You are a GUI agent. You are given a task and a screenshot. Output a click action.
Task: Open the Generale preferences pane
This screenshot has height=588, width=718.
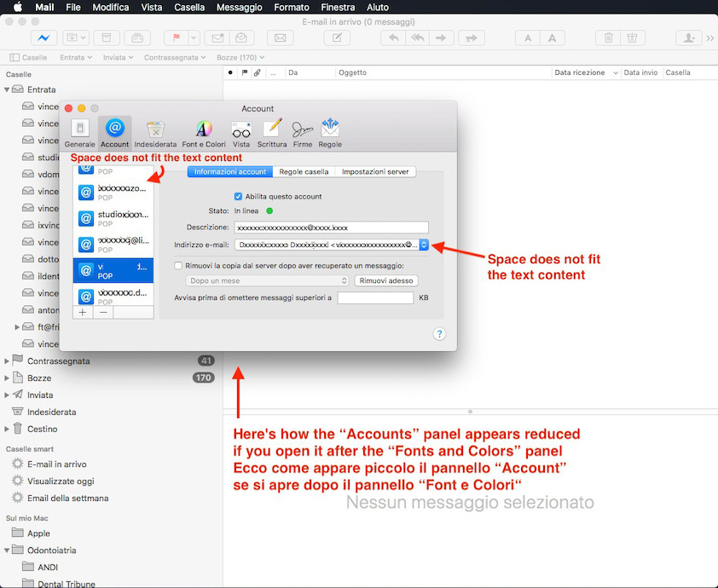(79, 133)
